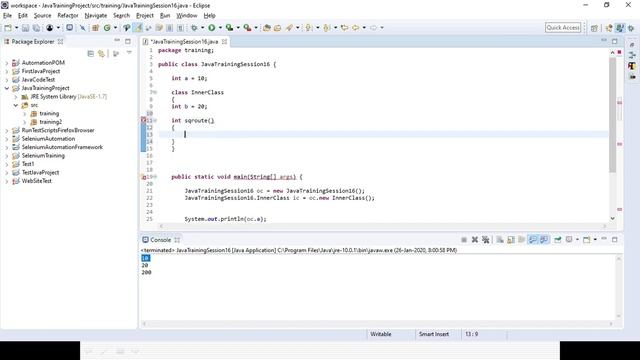Click 'Writable' in the status bar
The height and width of the screenshot is (360, 640).
click(x=381, y=334)
